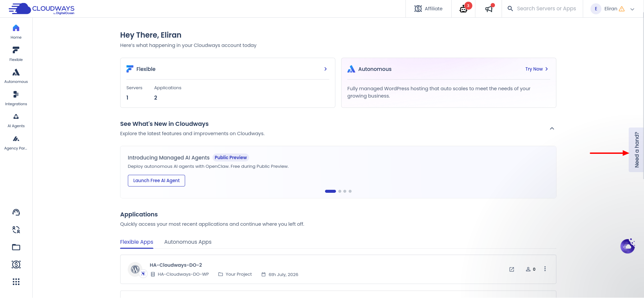Open the Affiliate link in top bar

click(x=428, y=9)
